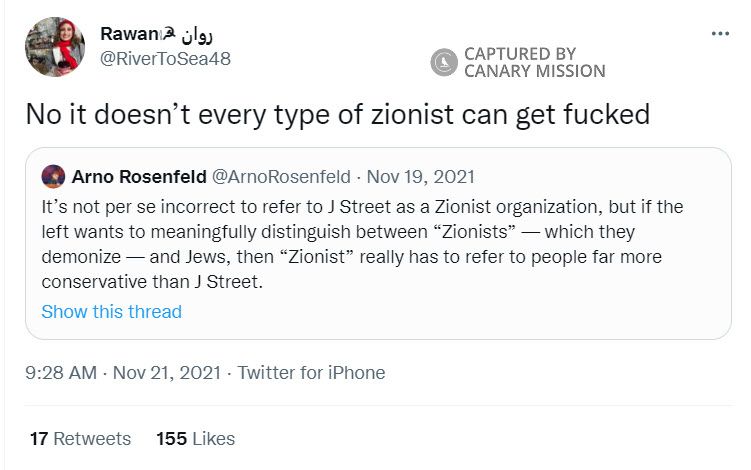This screenshot has width=751, height=470.
Task: Click the Arno Rosenfeld display name
Action: (137, 177)
